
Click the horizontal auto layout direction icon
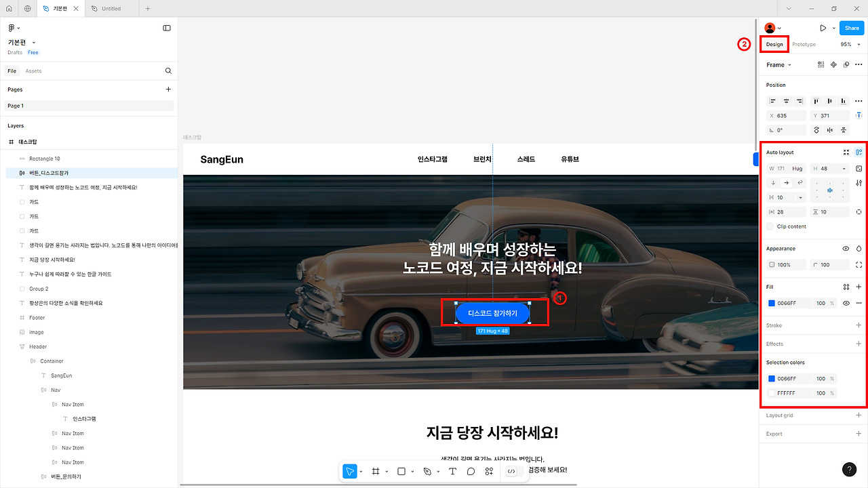pos(787,183)
